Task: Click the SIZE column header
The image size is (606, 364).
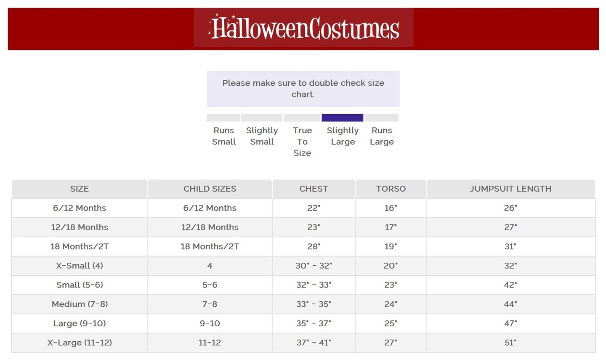Action: [80, 189]
